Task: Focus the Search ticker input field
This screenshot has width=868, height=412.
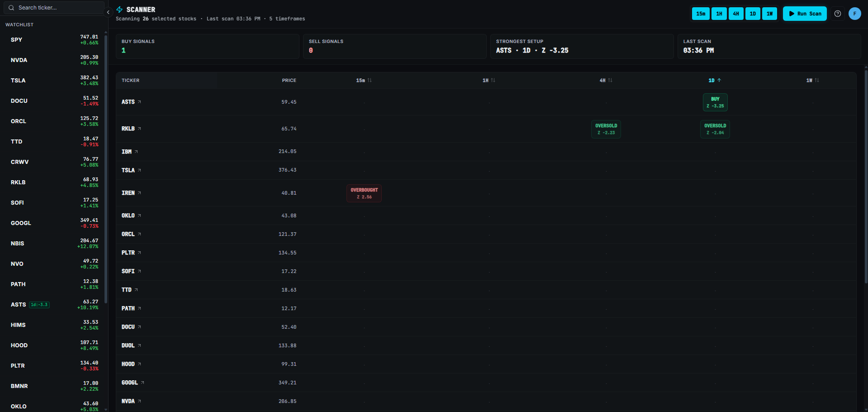Action: 54,8
